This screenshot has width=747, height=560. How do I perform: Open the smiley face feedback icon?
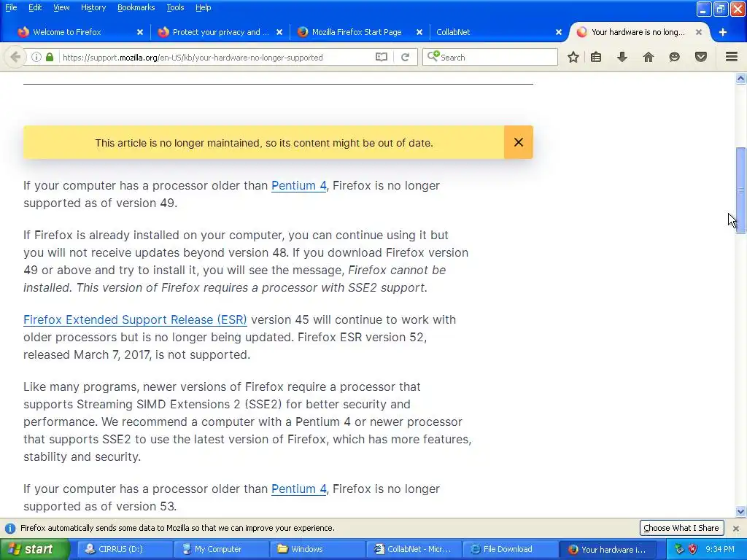click(x=674, y=57)
